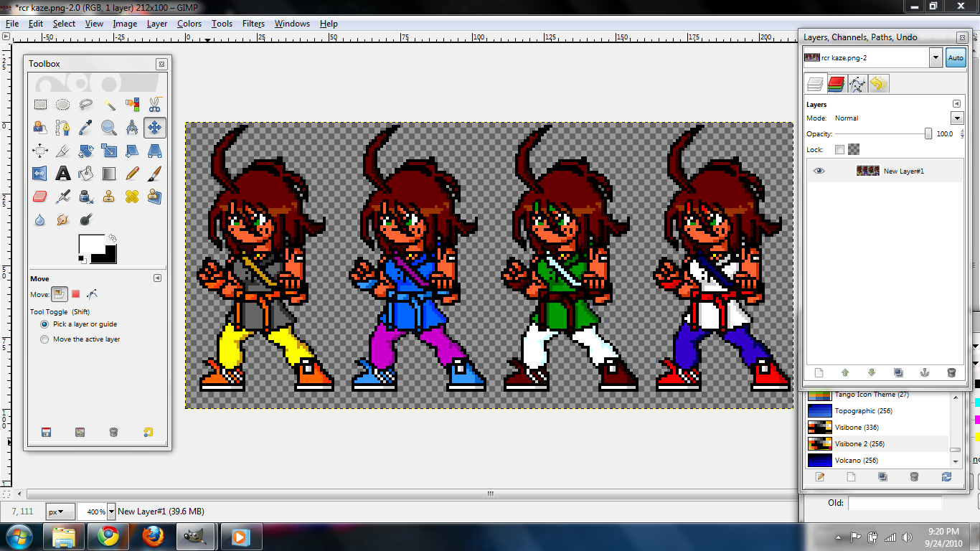The width and height of the screenshot is (980, 551).
Task: Select the Heal bandage tool
Action: click(x=132, y=197)
